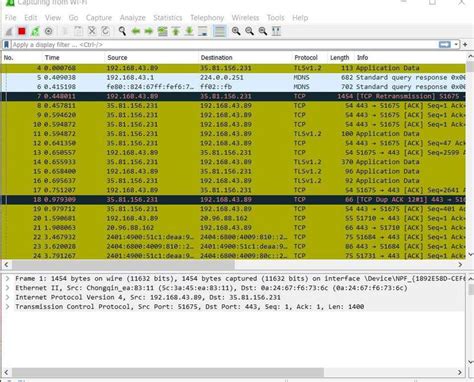
Task: Click the apply display filter arrow button
Action: 445,45
